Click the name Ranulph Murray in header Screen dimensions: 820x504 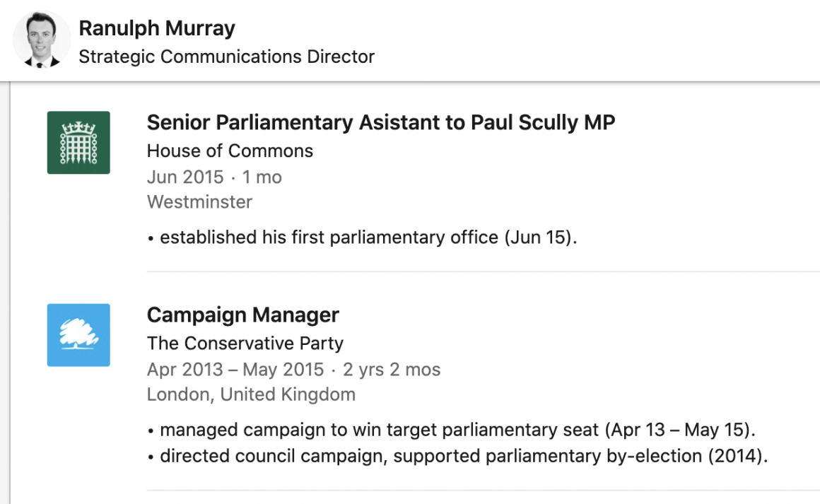coord(157,28)
